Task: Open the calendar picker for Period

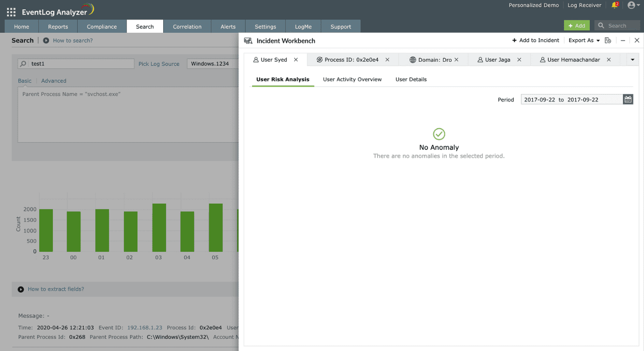Action: pyautogui.click(x=628, y=99)
